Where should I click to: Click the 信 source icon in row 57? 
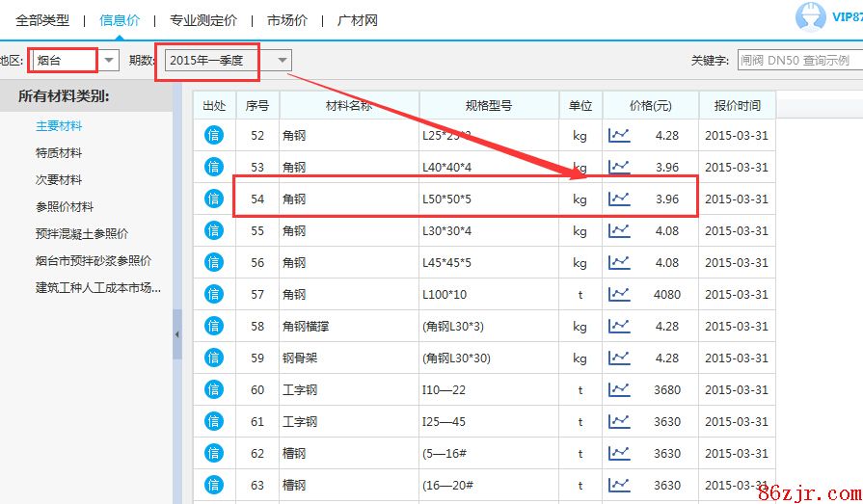[x=213, y=294]
